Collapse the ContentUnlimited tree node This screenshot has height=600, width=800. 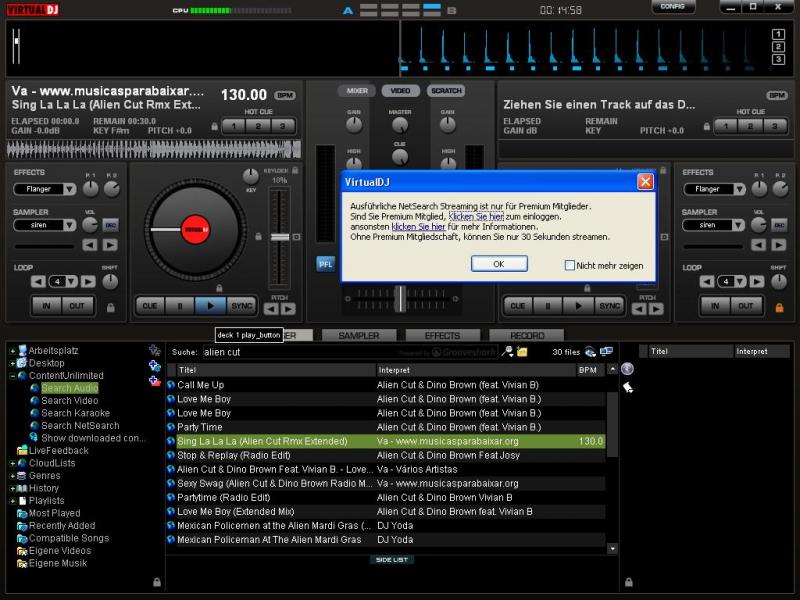pos(11,376)
